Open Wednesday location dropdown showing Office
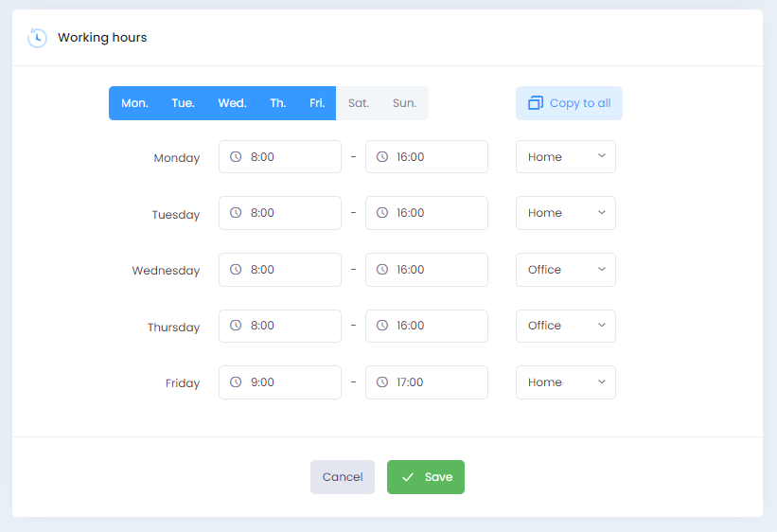This screenshot has height=532, width=777. [566, 270]
